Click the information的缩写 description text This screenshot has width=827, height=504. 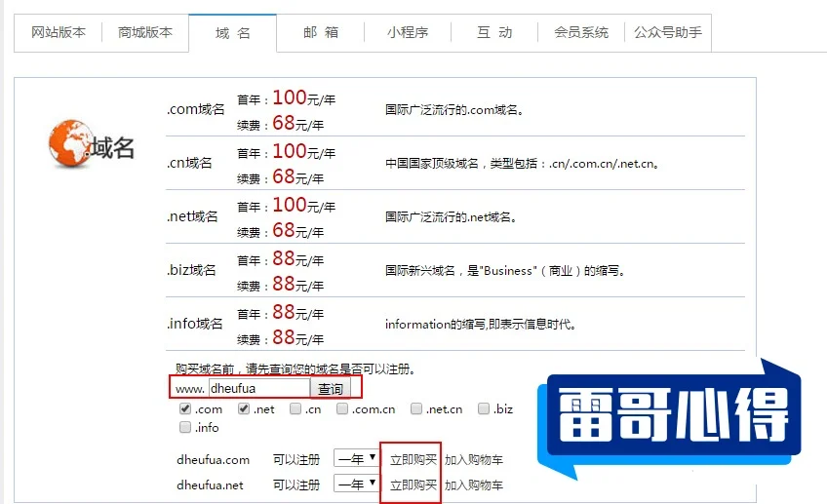480,325
